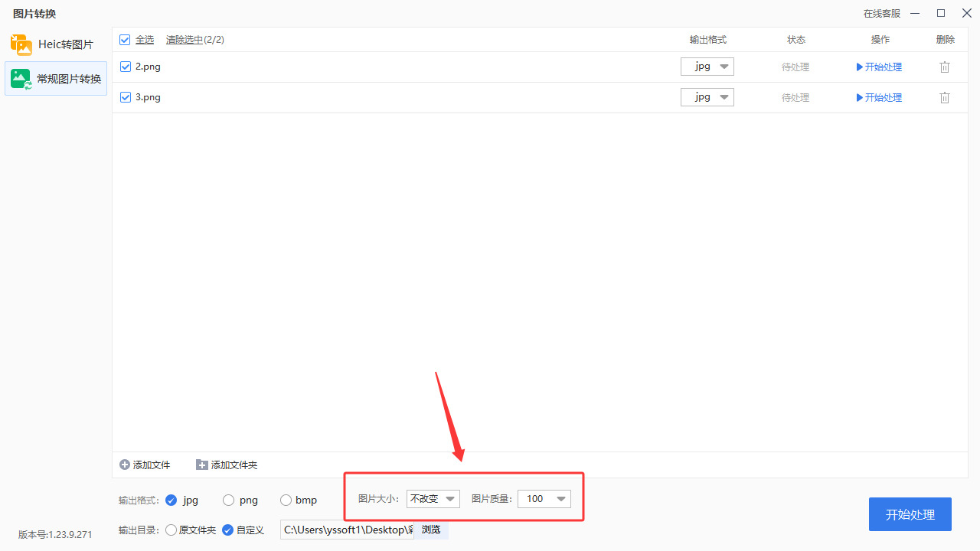980x551 pixels.
Task: Choose 原文件夹 as output directory
Action: point(171,530)
